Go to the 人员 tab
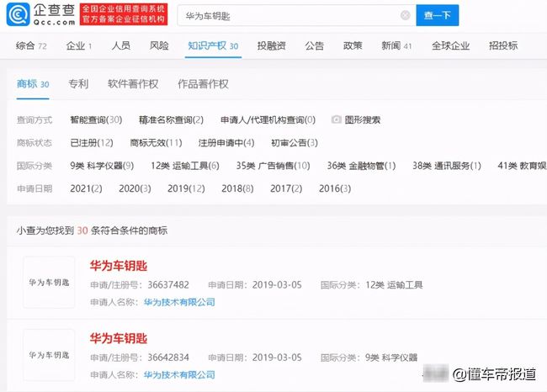Image resolution: width=547 pixels, height=392 pixels. pos(121,45)
